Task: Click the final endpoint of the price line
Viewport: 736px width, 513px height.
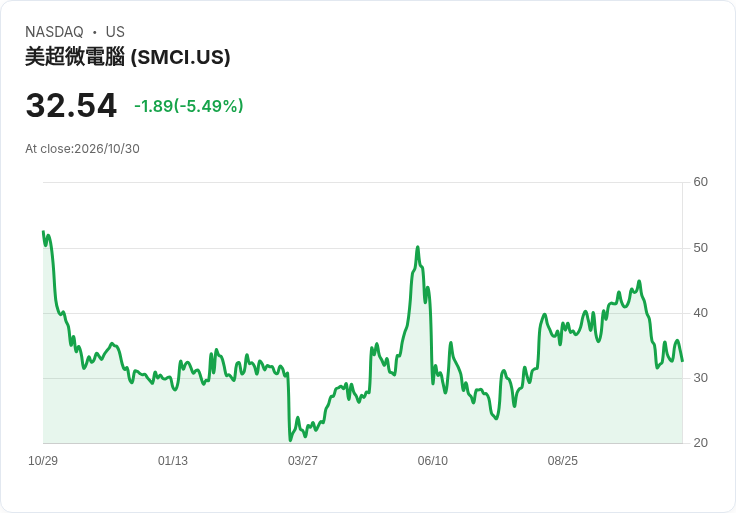Action: click(682, 361)
